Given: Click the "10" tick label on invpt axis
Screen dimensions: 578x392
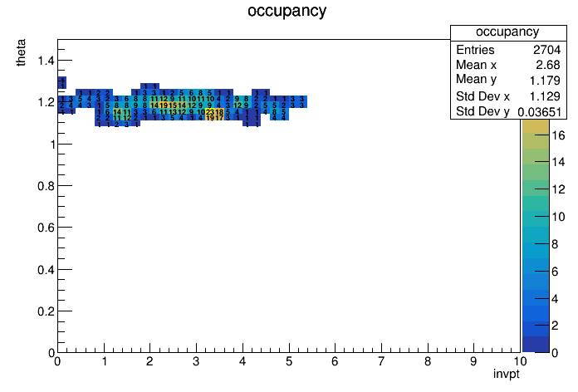Looking at the screenshot, I should coord(520,361).
